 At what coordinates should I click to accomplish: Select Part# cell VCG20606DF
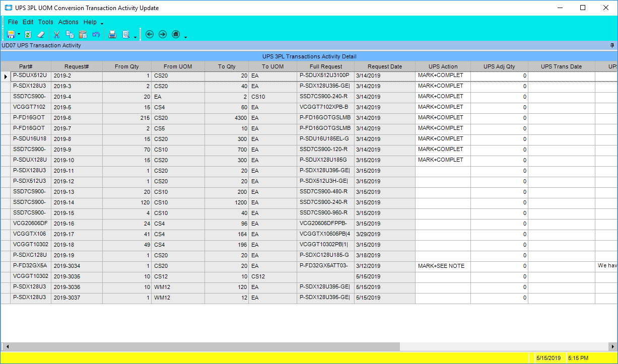[x=31, y=224]
